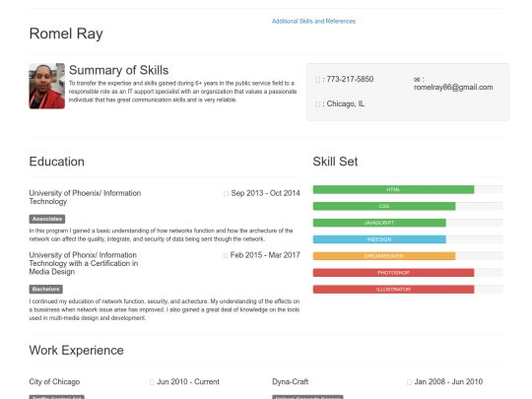Click the Romel Ray name heading
This screenshot has width=532, height=399.
66,33
